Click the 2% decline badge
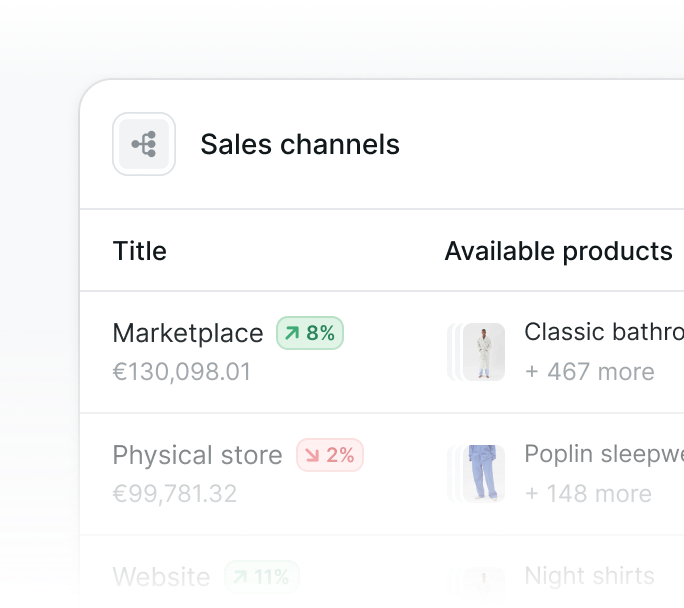The width and height of the screenshot is (684, 608). click(x=330, y=455)
